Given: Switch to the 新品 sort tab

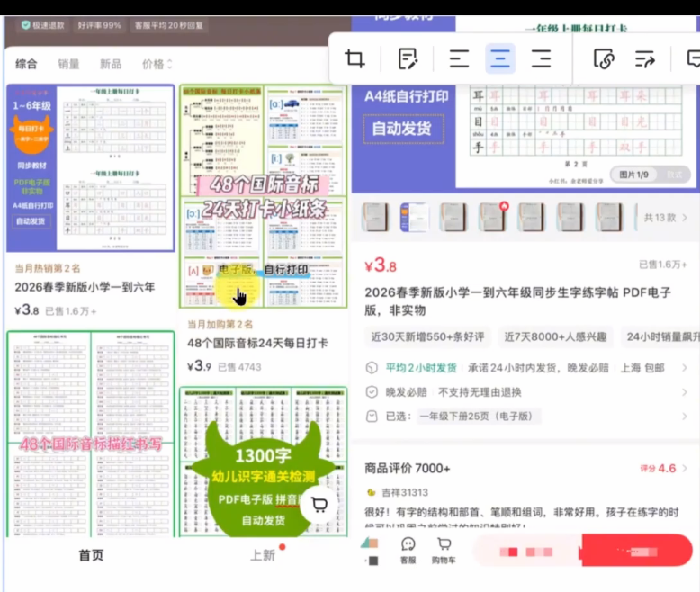Looking at the screenshot, I should (111, 64).
